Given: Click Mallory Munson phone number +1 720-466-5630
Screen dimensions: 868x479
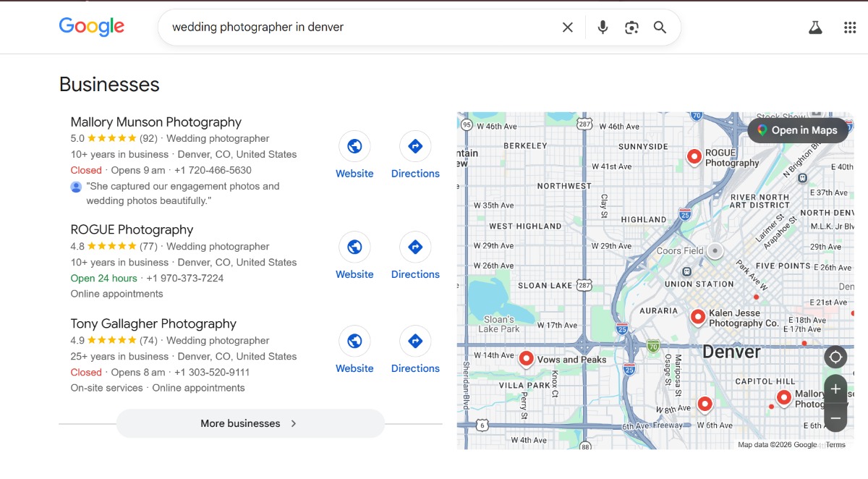Looking at the screenshot, I should click(213, 170).
